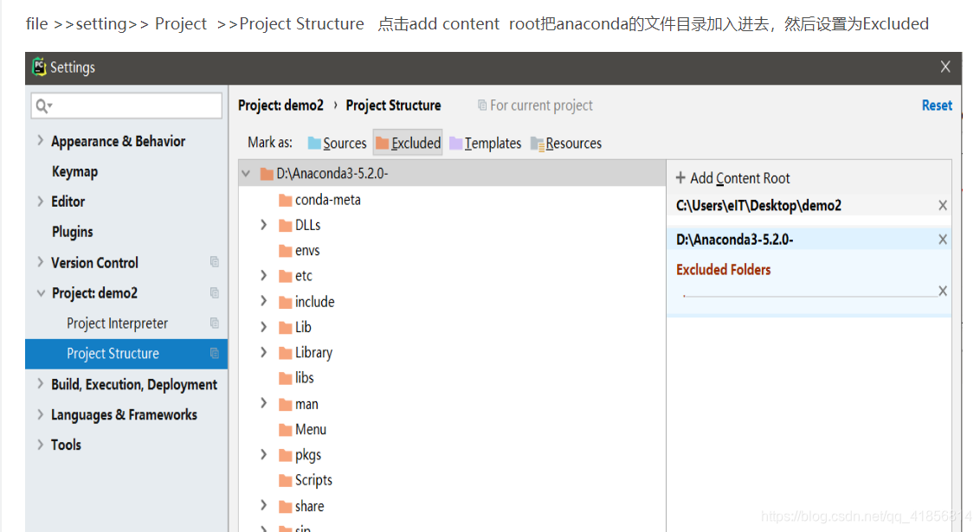Click copy icon beside Project: demo2
Screen dimensions: 980x532
coord(215,292)
